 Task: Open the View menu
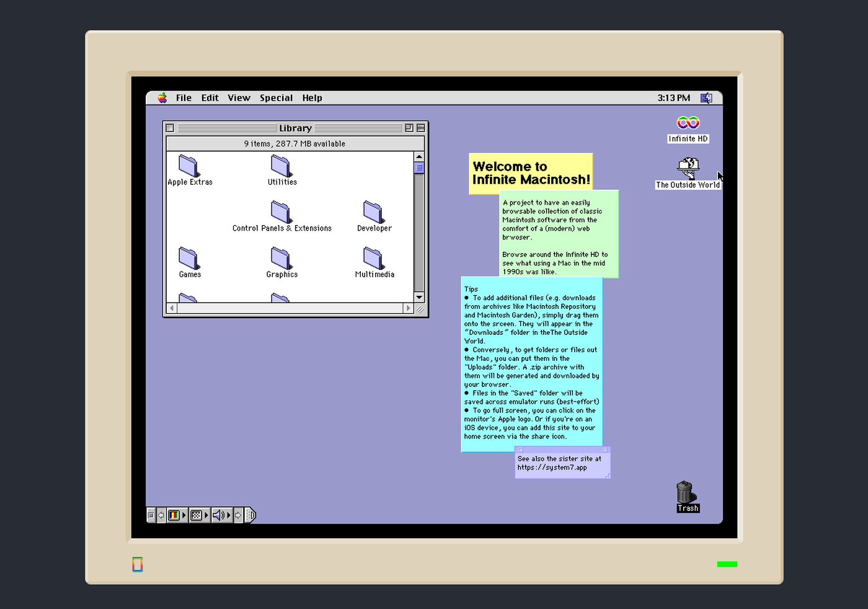pos(239,98)
